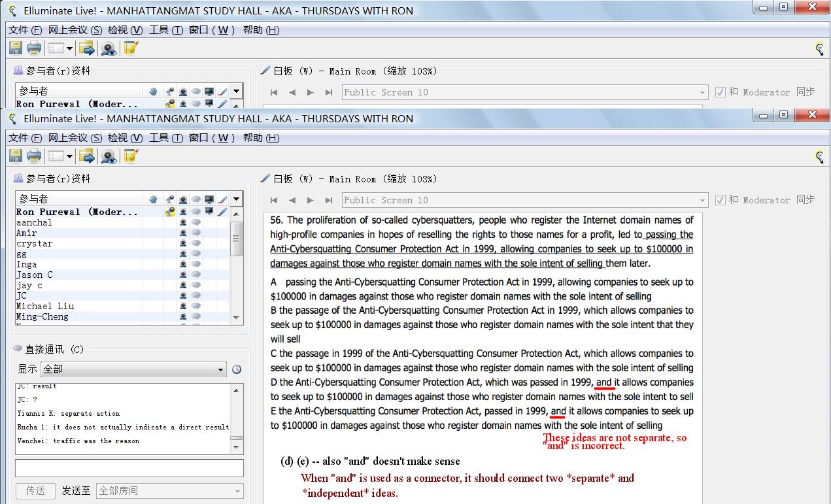Open the notes icon in front window toolbar

[x=131, y=156]
